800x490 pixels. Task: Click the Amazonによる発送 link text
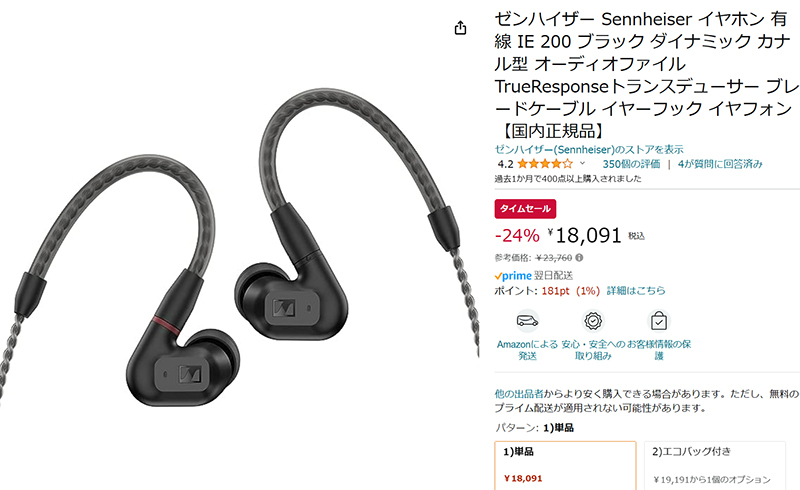[527, 350]
